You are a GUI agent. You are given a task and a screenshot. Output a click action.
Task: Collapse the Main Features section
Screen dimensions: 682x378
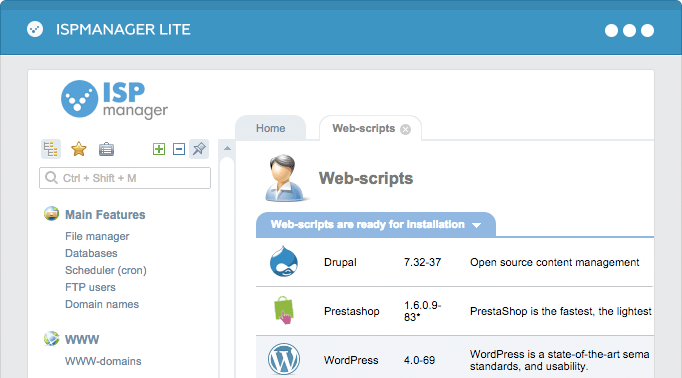coord(105,215)
